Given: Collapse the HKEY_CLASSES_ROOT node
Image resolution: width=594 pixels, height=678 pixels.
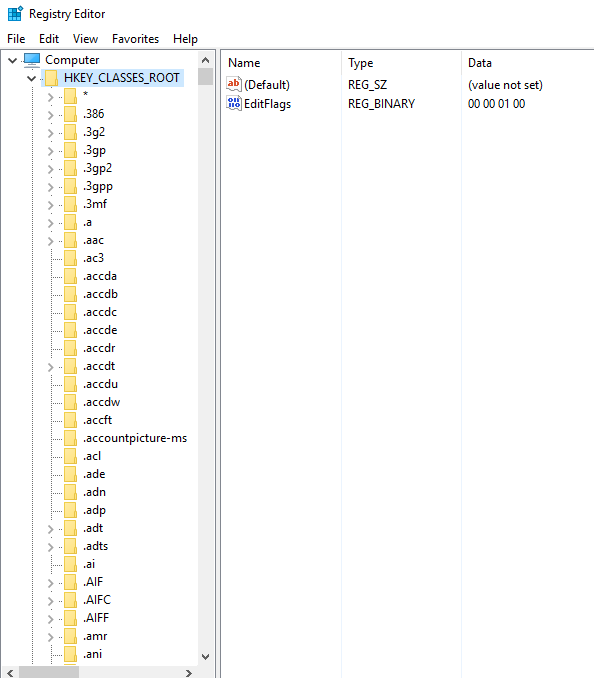Looking at the screenshot, I should click(x=32, y=78).
